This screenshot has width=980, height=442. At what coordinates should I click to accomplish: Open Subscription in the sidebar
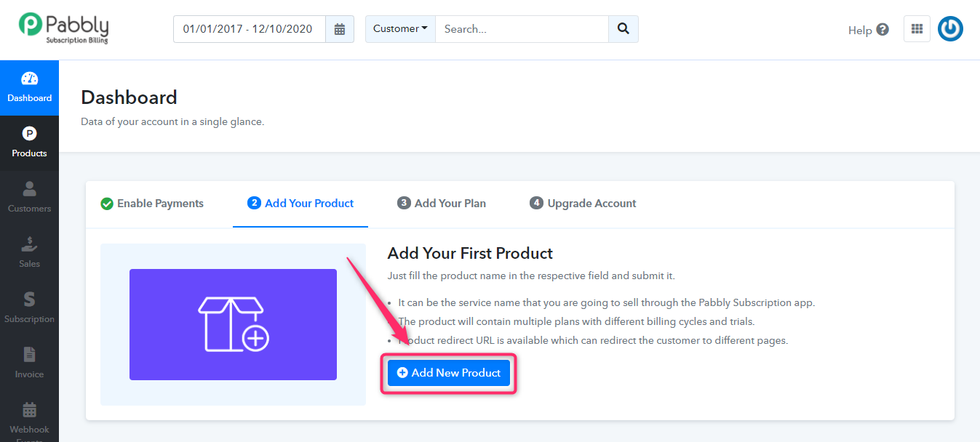tap(29, 309)
